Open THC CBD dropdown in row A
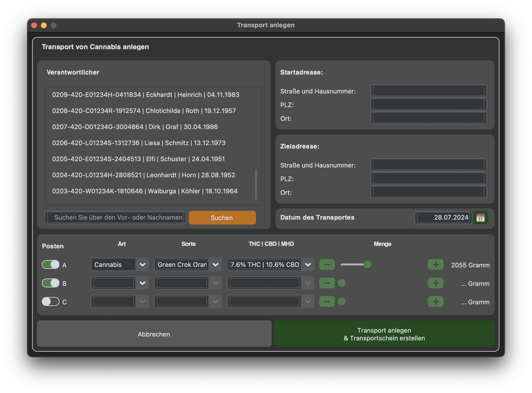 point(308,265)
